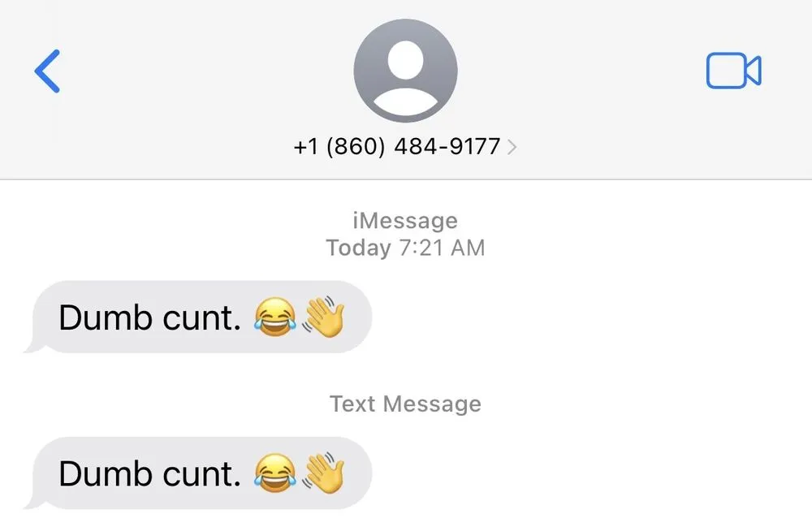Click the iMessage label above the timestamp
This screenshot has width=812, height=531.
click(405, 221)
